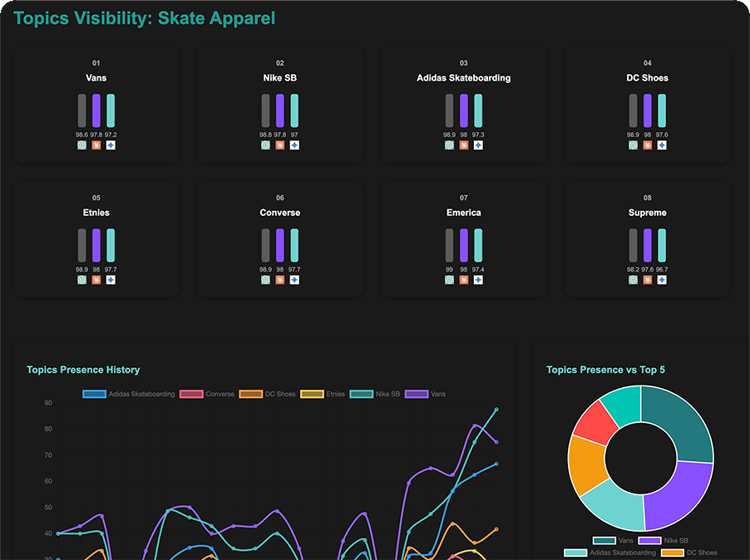Click the purple bar in the Vans card

pos(96,111)
